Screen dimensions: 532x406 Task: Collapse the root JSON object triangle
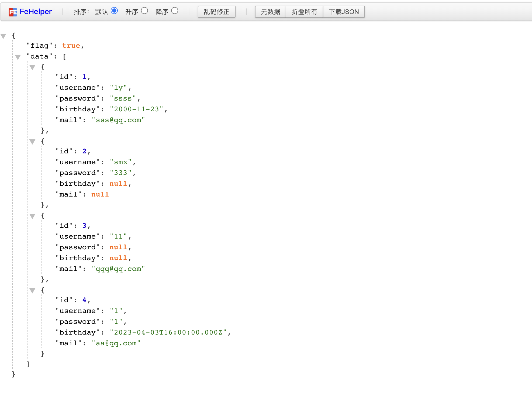pyautogui.click(x=4, y=36)
